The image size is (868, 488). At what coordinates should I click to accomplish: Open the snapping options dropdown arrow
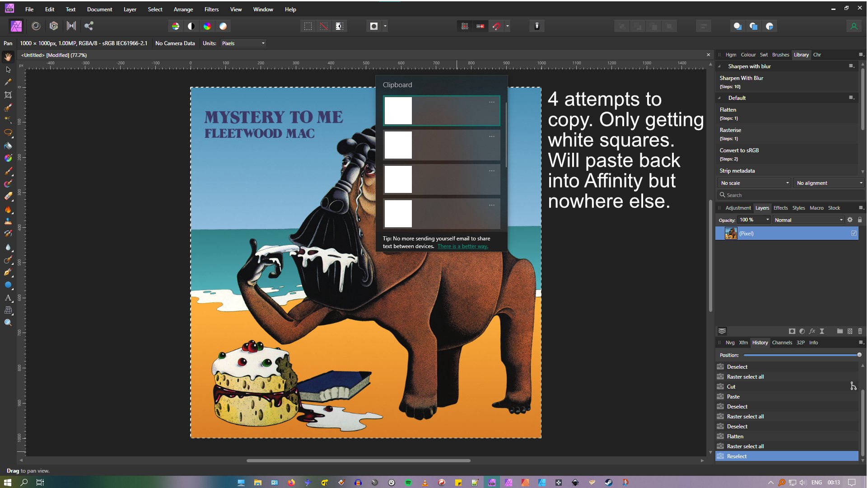tap(508, 26)
